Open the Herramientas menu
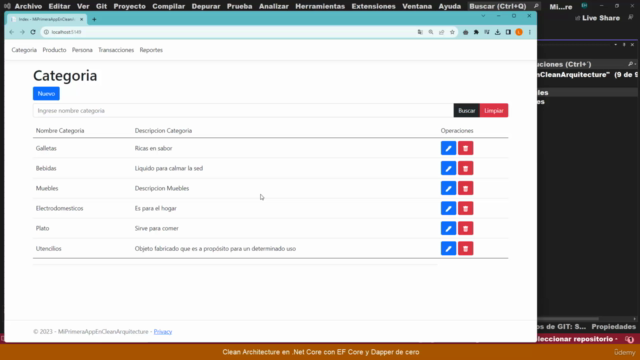 click(x=320, y=6)
